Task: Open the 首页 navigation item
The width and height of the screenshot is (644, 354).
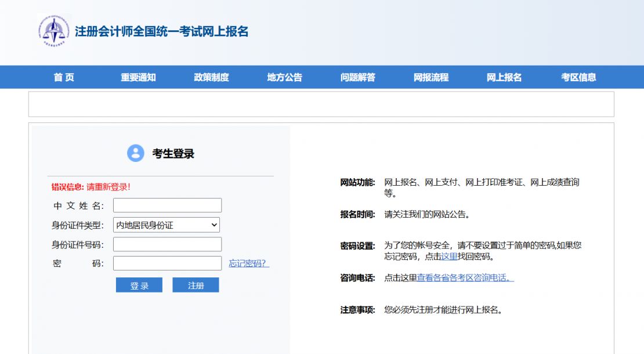Action: [64, 77]
